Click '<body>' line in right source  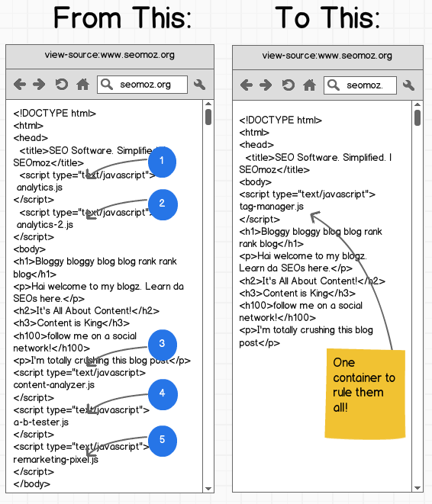click(x=256, y=182)
